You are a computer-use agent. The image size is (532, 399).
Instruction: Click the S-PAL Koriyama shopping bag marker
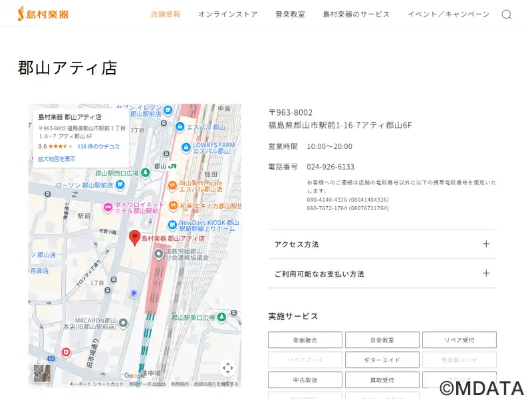click(180, 126)
